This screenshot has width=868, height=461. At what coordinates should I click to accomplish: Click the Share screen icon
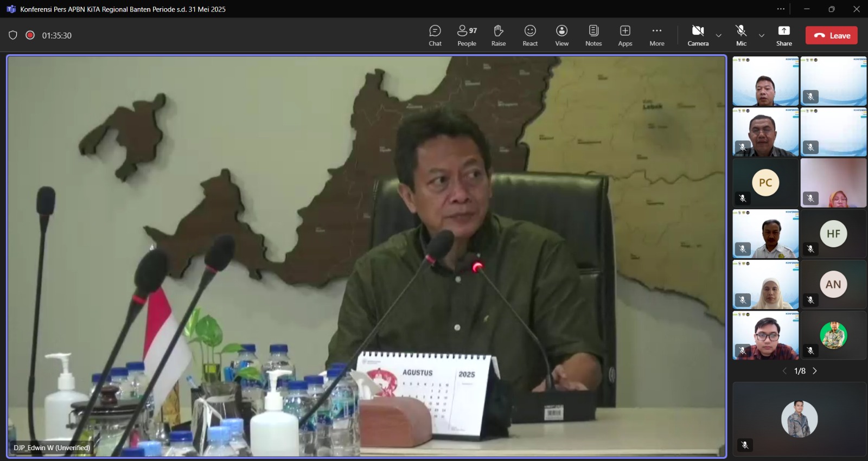(784, 35)
